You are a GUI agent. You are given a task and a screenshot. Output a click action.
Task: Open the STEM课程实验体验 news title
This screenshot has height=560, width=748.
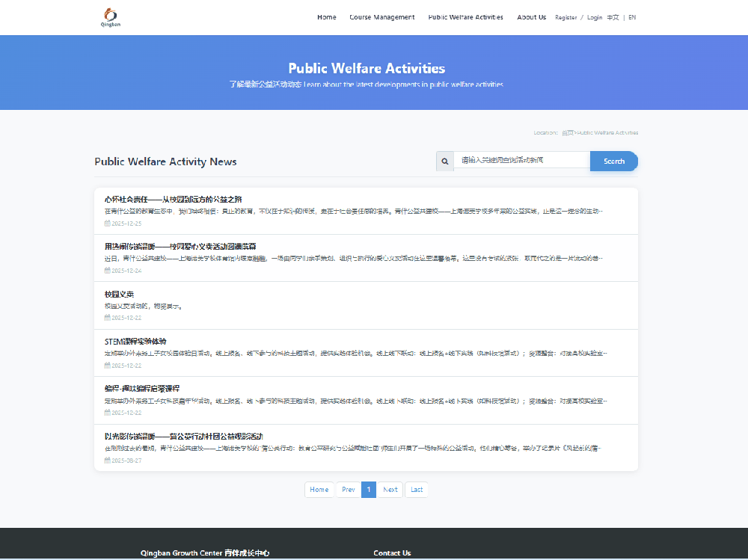135,342
